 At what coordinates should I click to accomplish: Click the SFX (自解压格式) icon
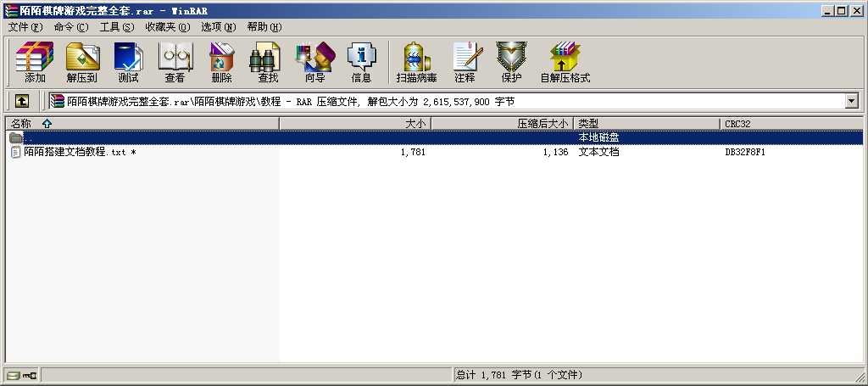565,62
